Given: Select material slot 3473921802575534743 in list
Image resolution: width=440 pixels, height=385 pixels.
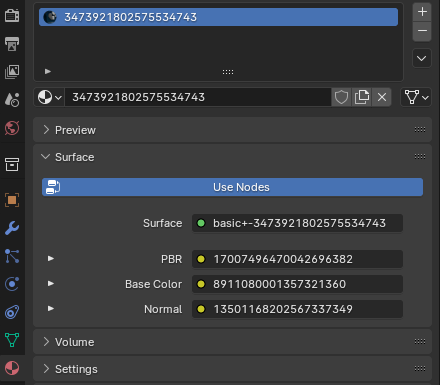Looking at the screenshot, I should pos(218,17).
